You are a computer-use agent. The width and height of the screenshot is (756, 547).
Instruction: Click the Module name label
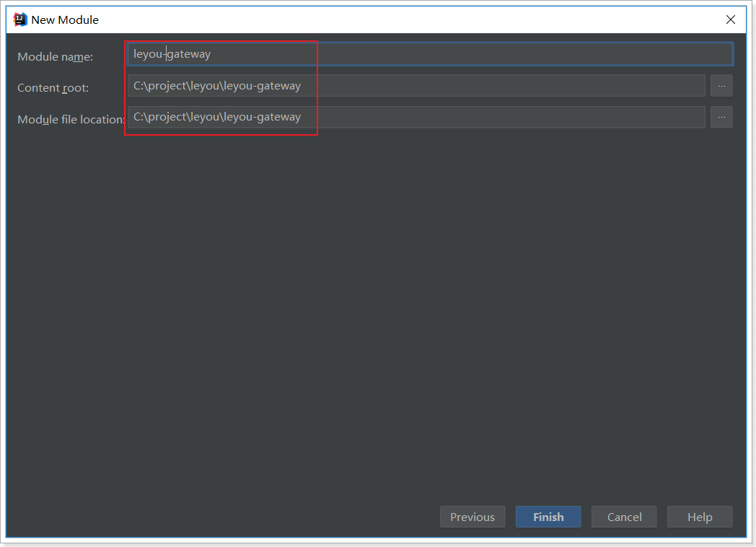[56, 57]
